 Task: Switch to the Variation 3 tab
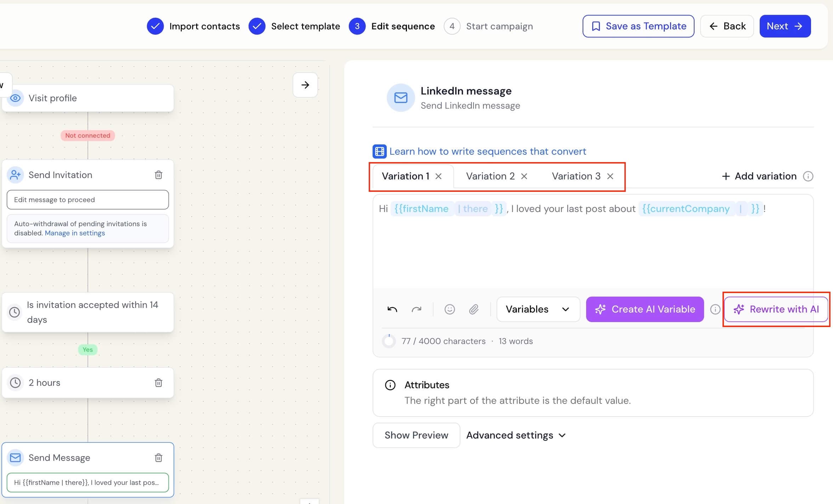[576, 176]
